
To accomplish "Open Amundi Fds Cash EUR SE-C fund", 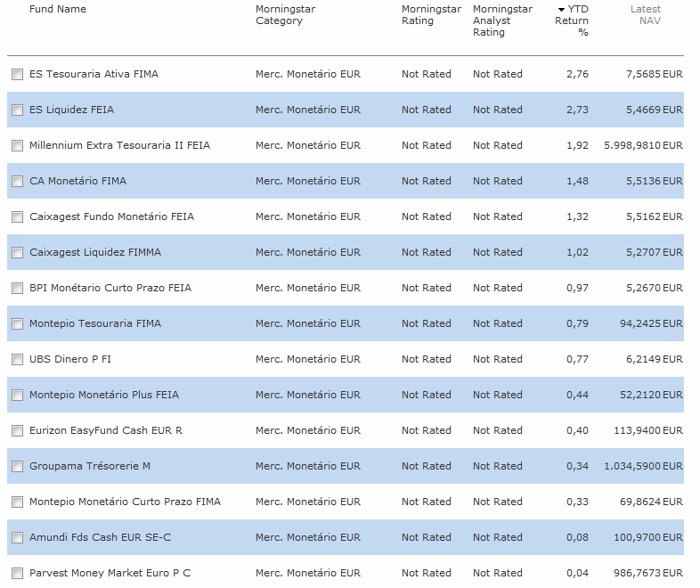I will tap(100, 537).
